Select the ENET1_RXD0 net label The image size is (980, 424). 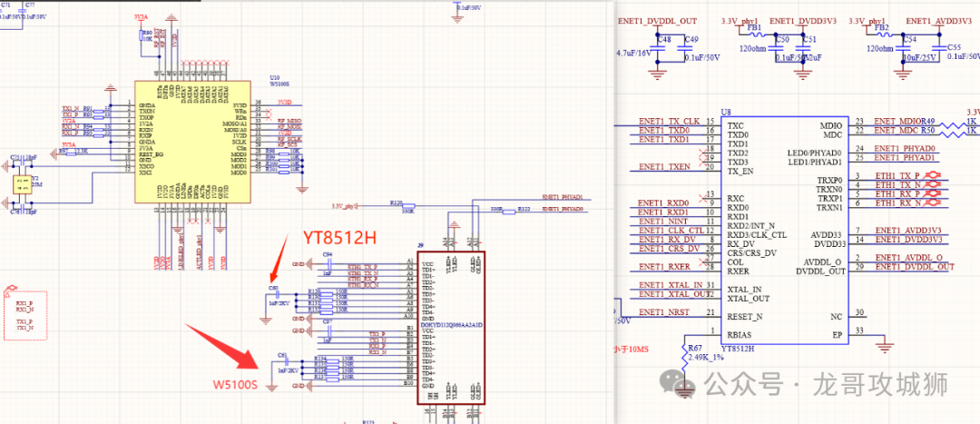[663, 203]
